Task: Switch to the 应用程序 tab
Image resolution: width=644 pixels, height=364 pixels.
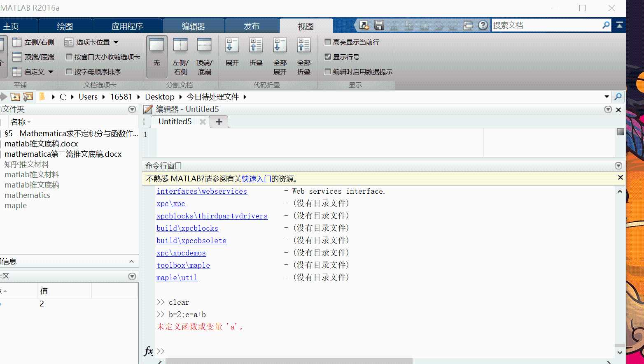Action: tap(127, 26)
